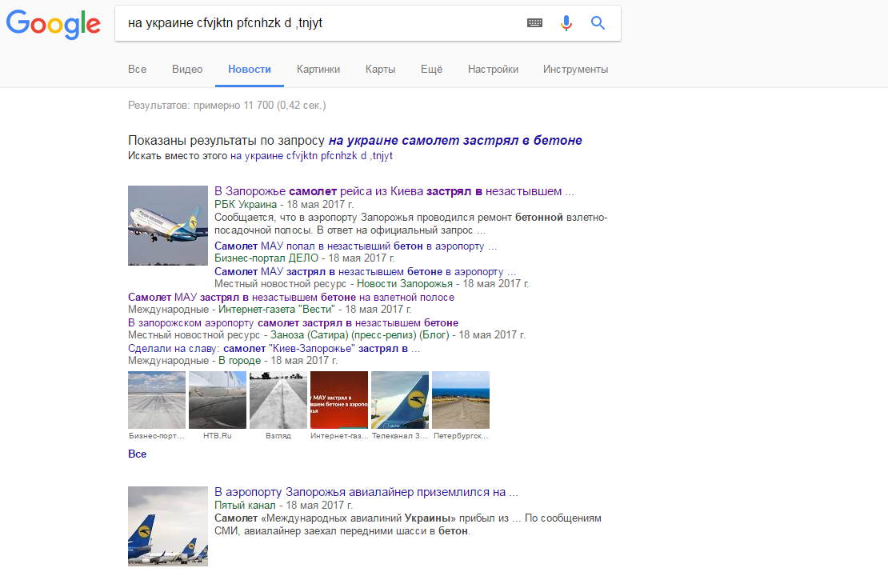This screenshot has width=888, height=588.
Task: Open the red Интернет-газ... thumbnail
Action: 339,400
